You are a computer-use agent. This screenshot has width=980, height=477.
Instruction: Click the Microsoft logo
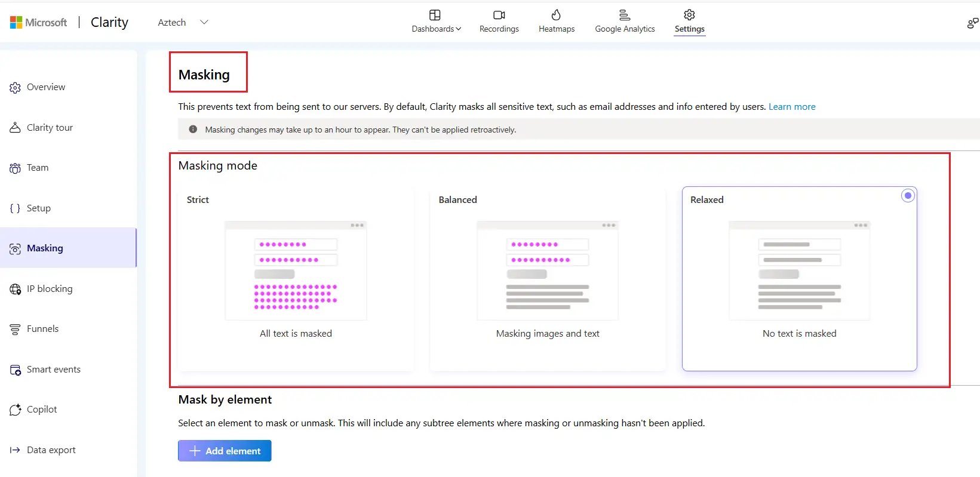click(x=38, y=23)
